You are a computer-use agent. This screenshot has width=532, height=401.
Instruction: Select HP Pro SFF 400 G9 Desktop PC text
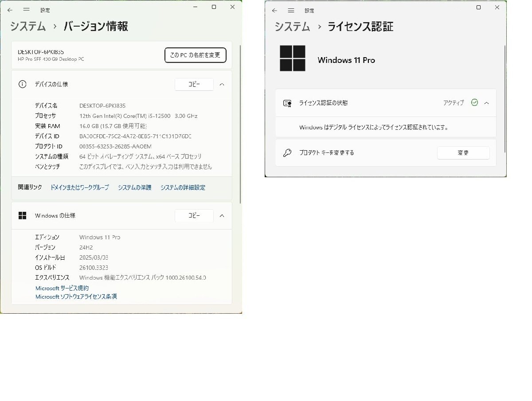tap(51, 59)
